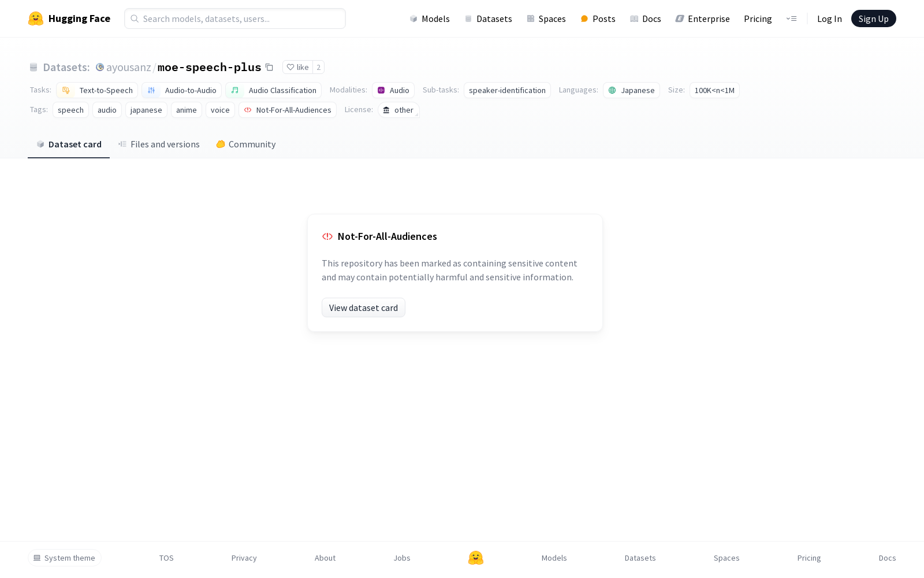The width and height of the screenshot is (924, 578).
Task: Open the Enterprise navigation link
Action: pos(703,18)
